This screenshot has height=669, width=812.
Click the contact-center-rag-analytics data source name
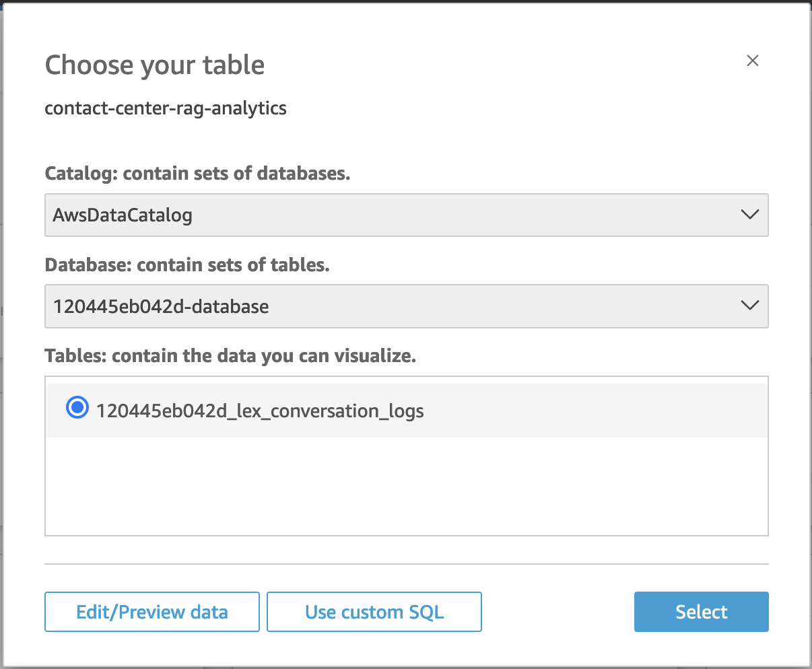click(x=166, y=108)
